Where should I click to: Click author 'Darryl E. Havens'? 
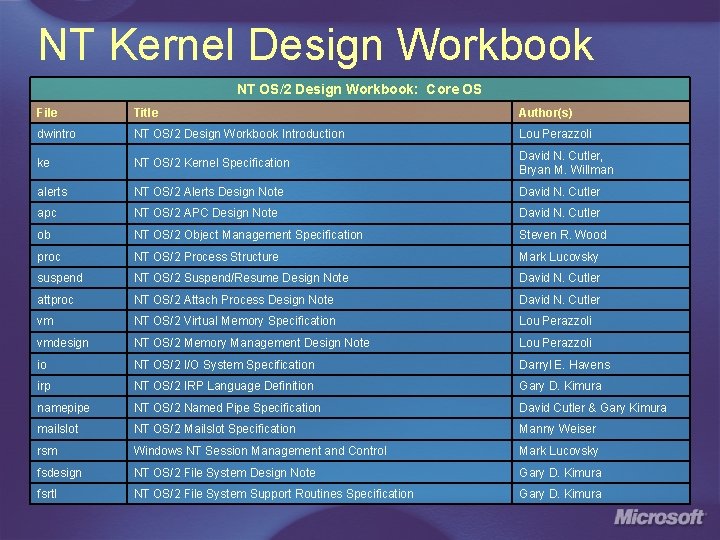click(x=564, y=365)
